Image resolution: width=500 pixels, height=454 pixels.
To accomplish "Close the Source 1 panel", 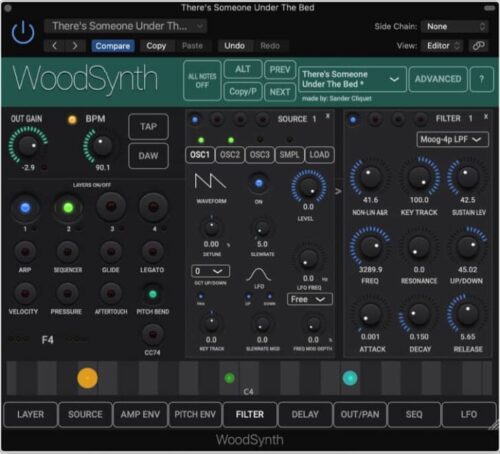I will click(x=328, y=116).
